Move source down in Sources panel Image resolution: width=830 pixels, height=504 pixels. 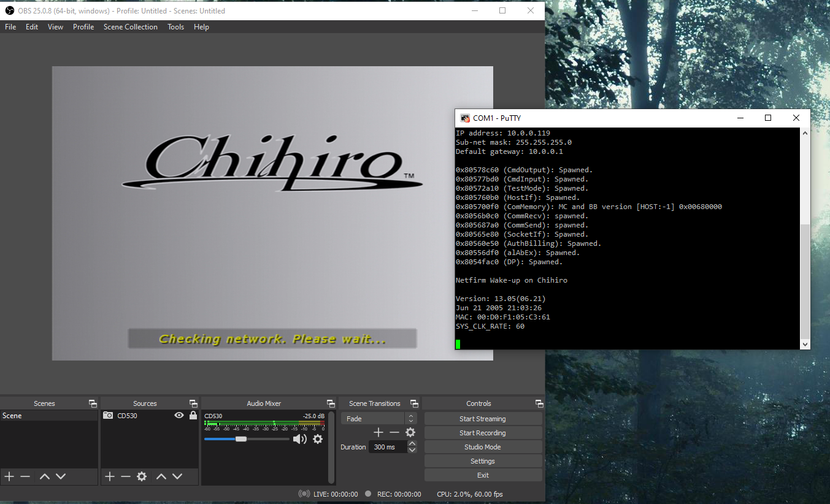click(x=177, y=476)
